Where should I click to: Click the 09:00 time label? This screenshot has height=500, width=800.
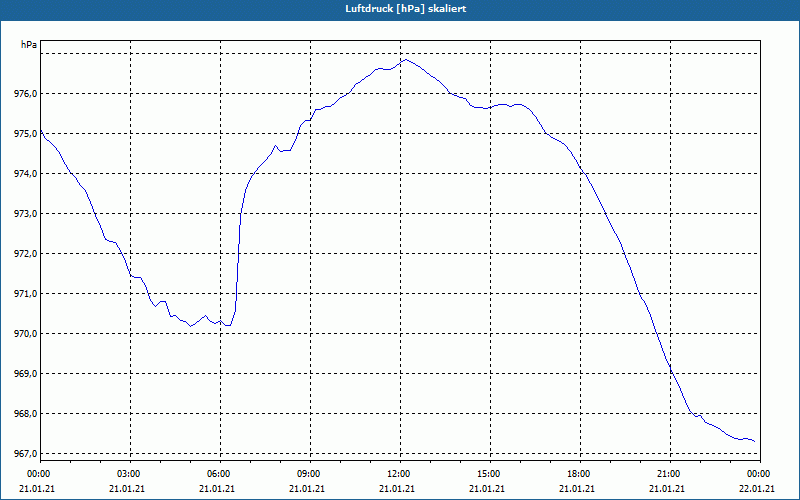point(310,474)
